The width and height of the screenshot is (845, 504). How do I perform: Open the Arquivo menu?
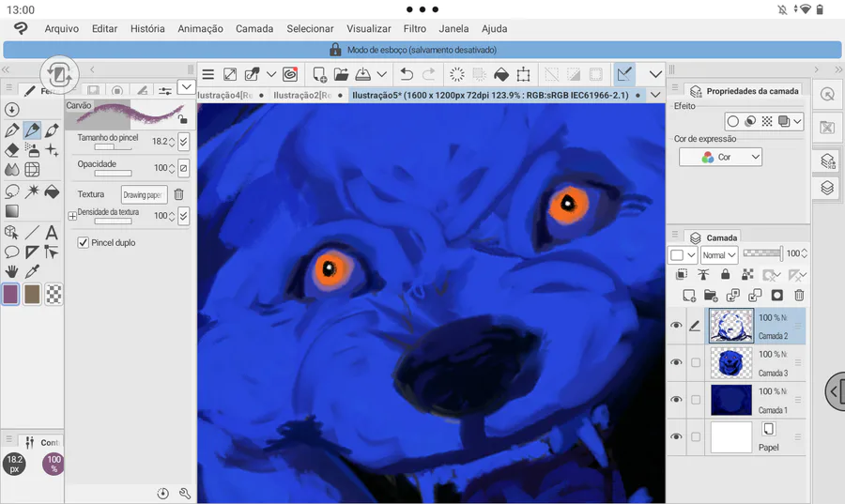point(61,28)
